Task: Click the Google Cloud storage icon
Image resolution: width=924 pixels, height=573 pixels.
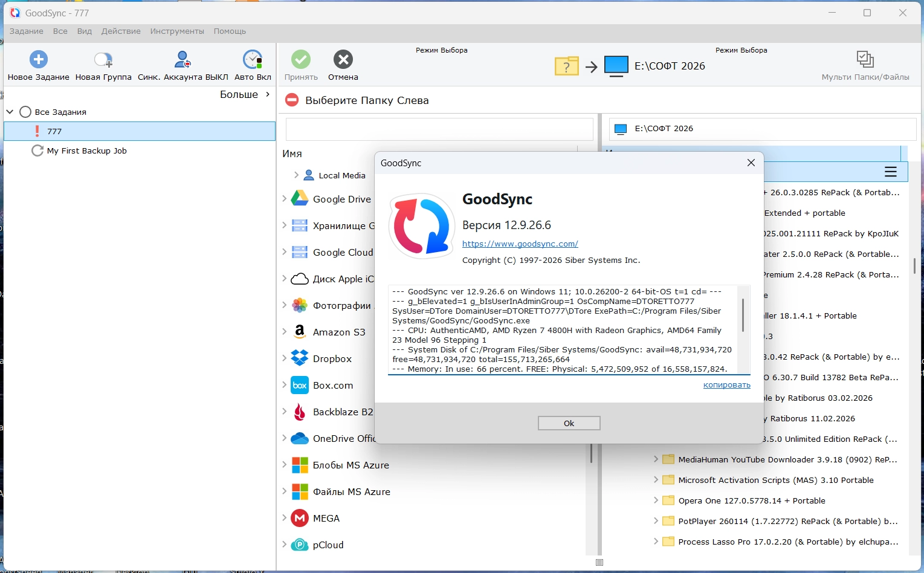Action: [x=300, y=252]
